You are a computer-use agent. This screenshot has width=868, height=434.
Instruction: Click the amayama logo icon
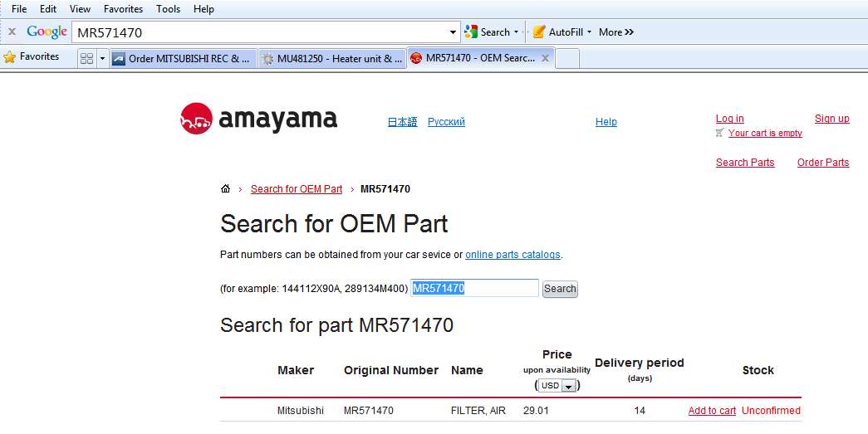click(x=196, y=119)
